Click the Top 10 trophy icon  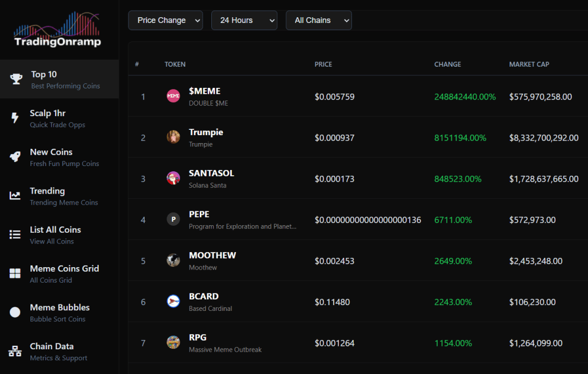point(16,79)
